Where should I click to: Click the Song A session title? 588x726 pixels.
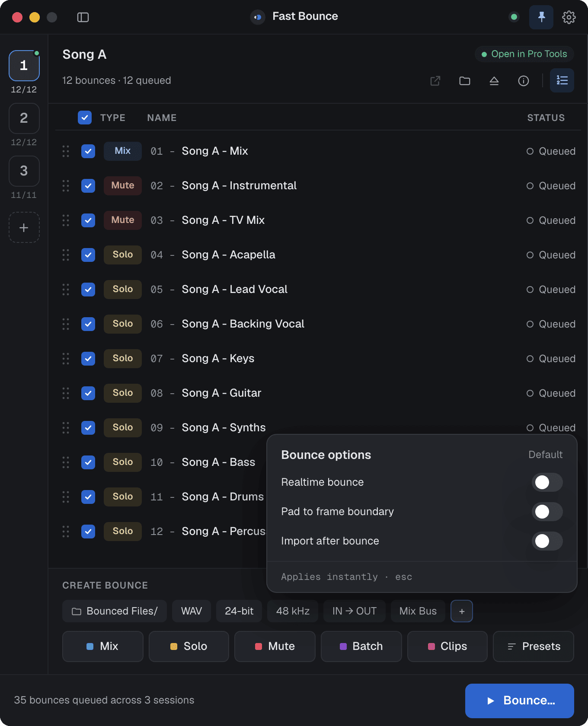tap(84, 54)
